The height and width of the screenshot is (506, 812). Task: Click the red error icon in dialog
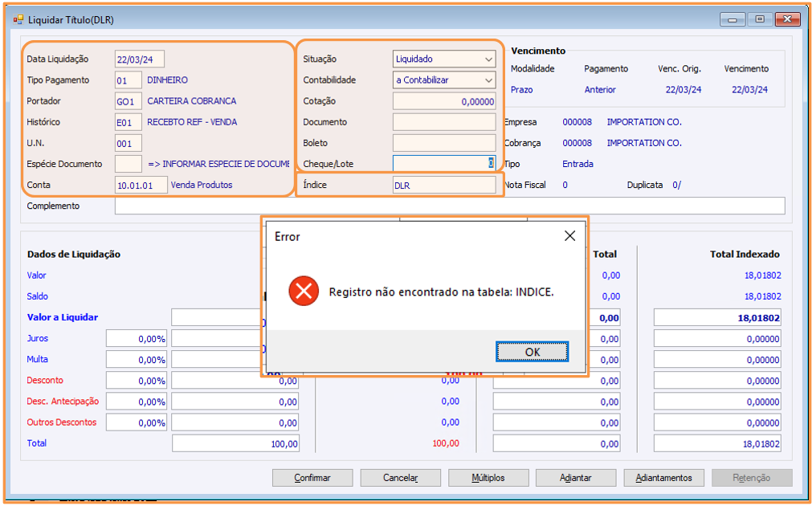click(303, 291)
